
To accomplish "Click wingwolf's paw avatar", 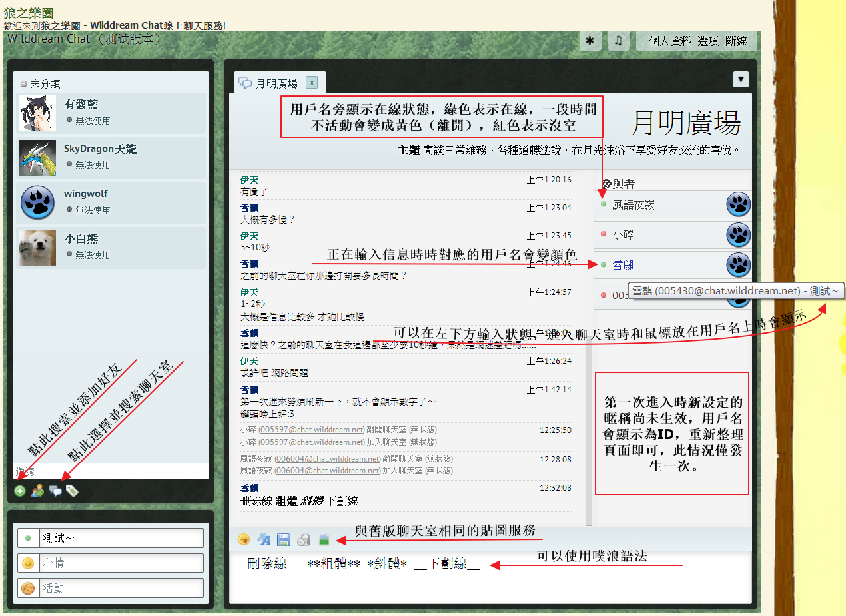I will point(37,202).
